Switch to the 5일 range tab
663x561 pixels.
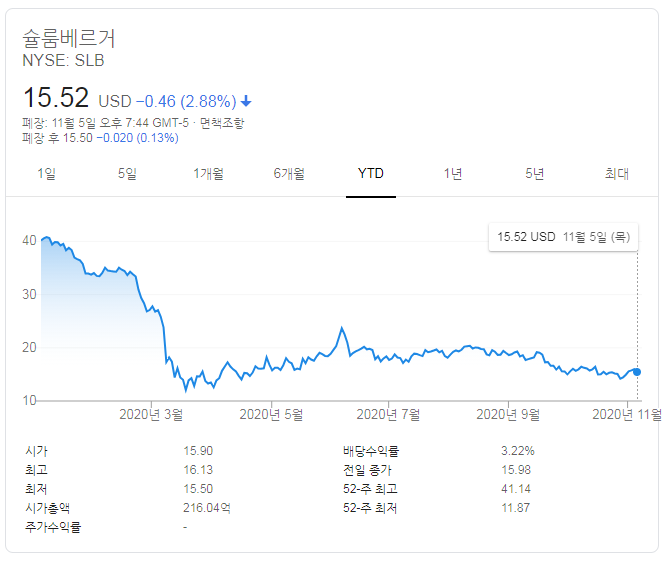tap(127, 173)
